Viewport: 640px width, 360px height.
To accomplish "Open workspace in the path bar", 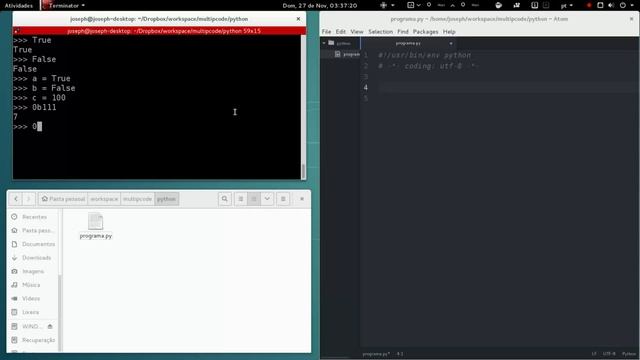I will click(104, 199).
